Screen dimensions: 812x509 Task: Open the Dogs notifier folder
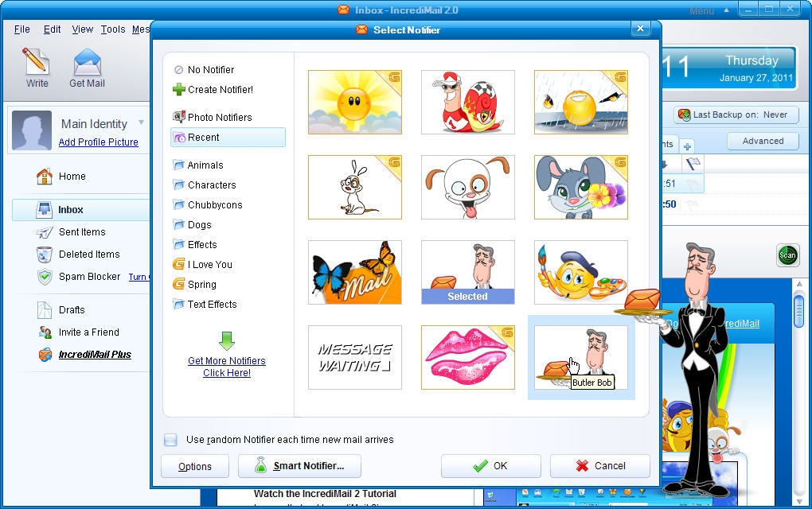pos(192,225)
